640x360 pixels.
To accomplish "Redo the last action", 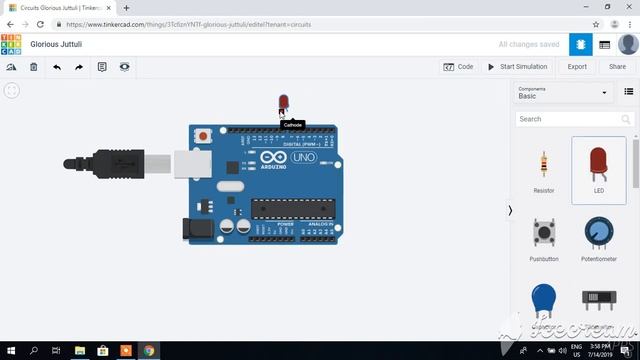I will pyautogui.click(x=79, y=67).
